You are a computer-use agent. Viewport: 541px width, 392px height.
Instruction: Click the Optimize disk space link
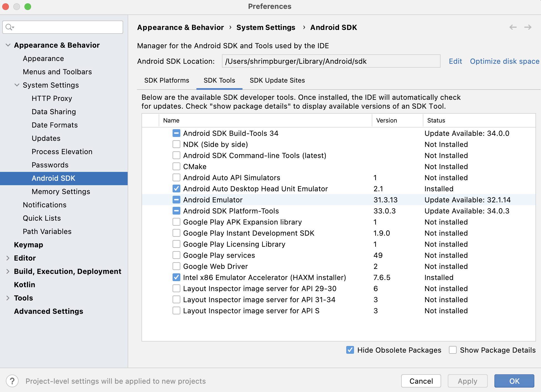tap(504, 61)
